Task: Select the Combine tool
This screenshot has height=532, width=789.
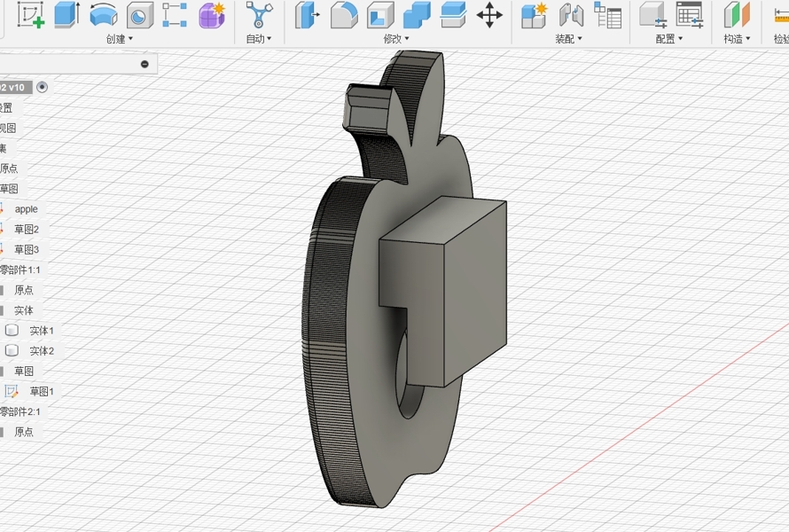Action: click(x=417, y=14)
